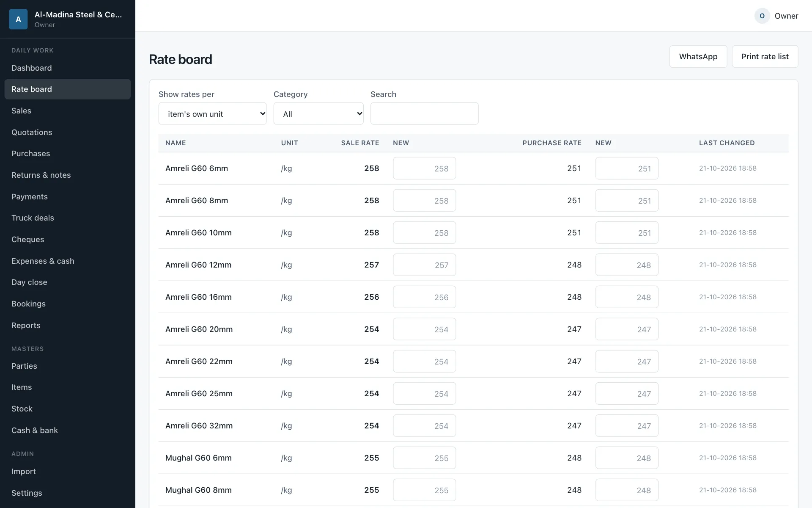Edit new sale rate for Mughal G60 8mm
The image size is (812, 508).
click(x=425, y=490)
